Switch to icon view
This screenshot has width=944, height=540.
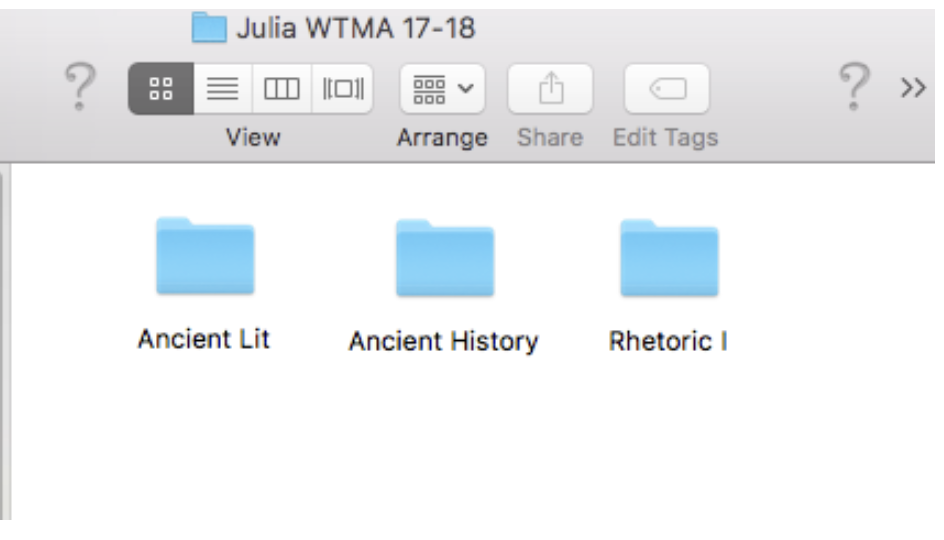(161, 88)
